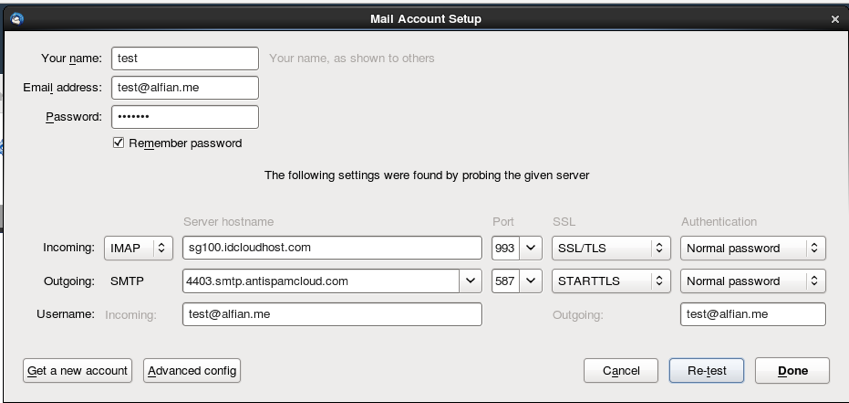The height and width of the screenshot is (403, 849).
Task: Open incoming Normal password authentication dropdown
Action: (753, 248)
